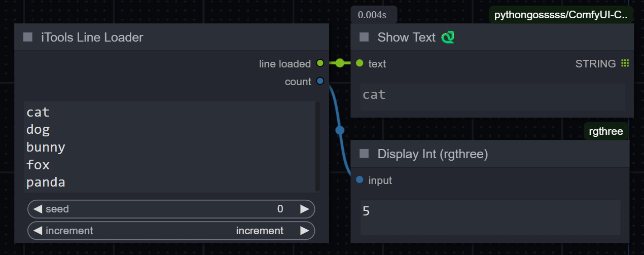Click the green link midpoint dot
The height and width of the screenshot is (255, 644).
coord(340,63)
